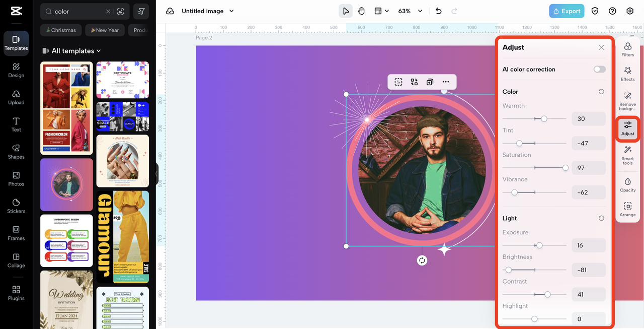
Task: Open the Certificate template thumbnail
Action: 123,80
